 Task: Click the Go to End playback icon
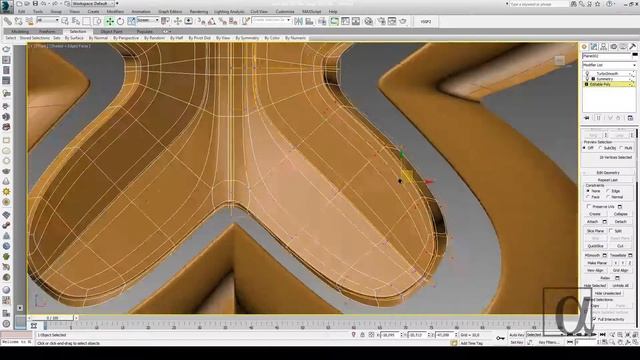coord(603,335)
